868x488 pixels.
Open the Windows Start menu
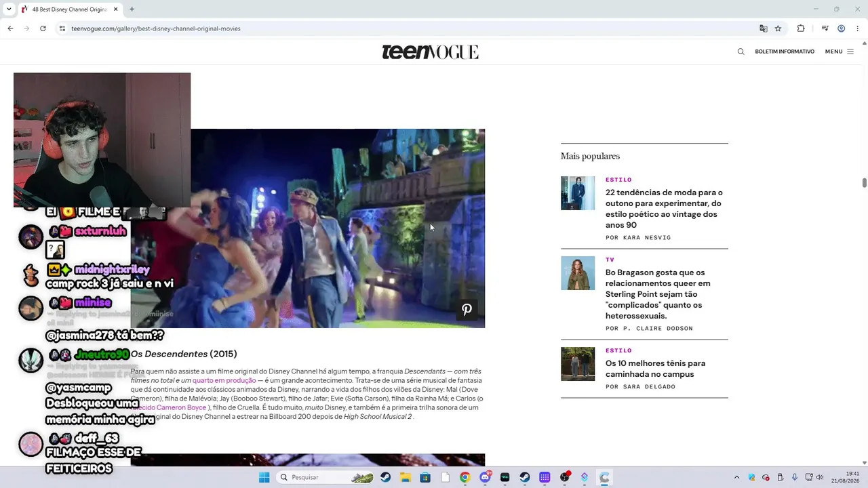coord(264,477)
